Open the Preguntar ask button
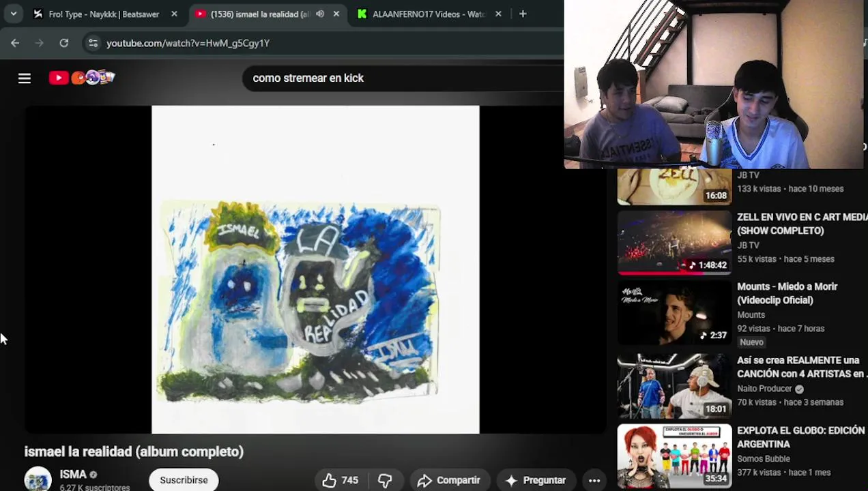868x491 pixels. click(536, 480)
